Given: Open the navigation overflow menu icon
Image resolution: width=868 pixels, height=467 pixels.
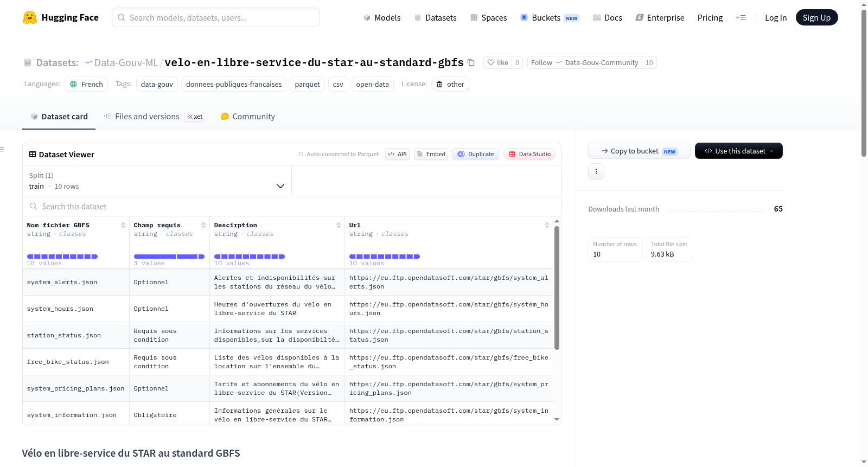Looking at the screenshot, I should pos(741,17).
